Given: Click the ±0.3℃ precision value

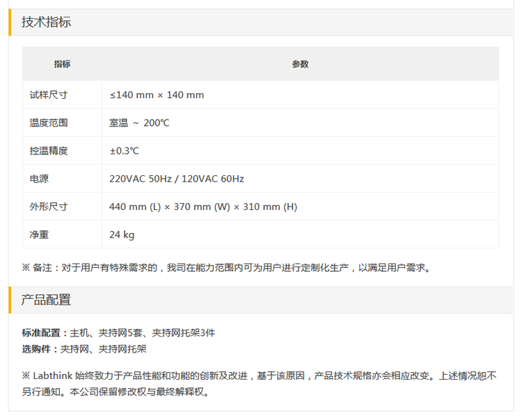Looking at the screenshot, I should 125,151.
